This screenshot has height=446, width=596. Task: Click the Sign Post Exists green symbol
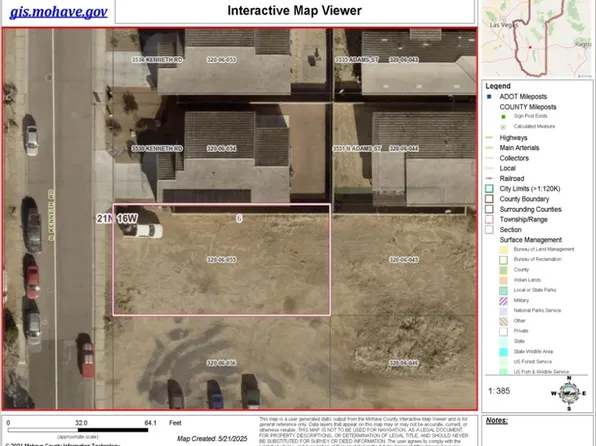503,116
